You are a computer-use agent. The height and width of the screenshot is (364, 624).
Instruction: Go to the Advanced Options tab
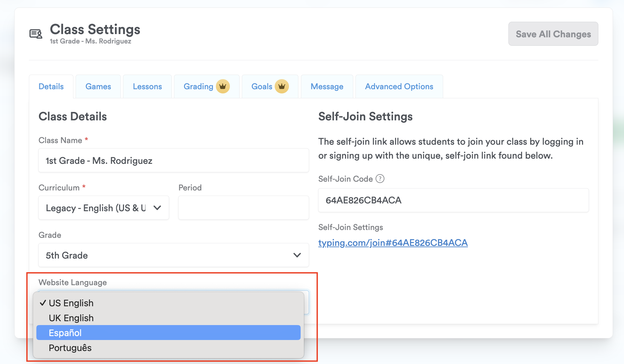399,87
